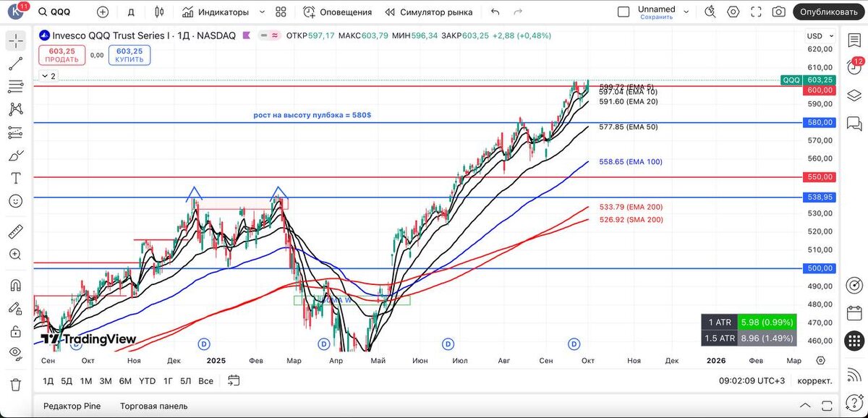Toggle adjusted data with коррект. button
868x418 pixels.
[814, 380]
